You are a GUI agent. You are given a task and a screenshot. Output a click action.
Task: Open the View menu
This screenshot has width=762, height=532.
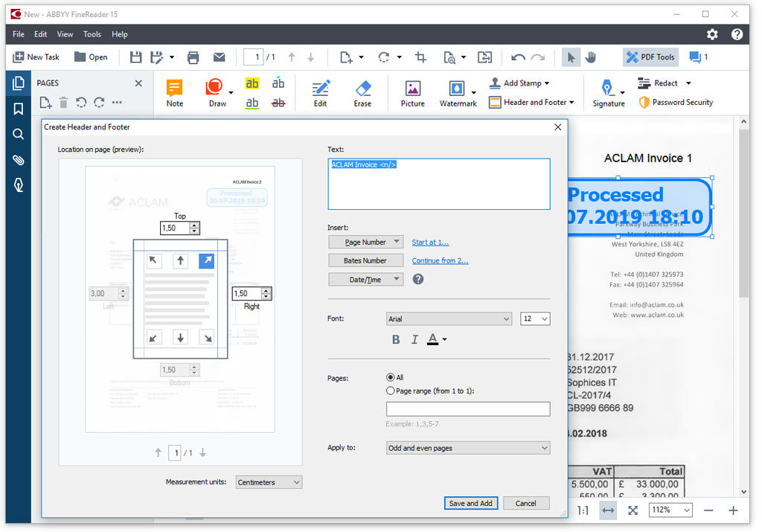[65, 34]
